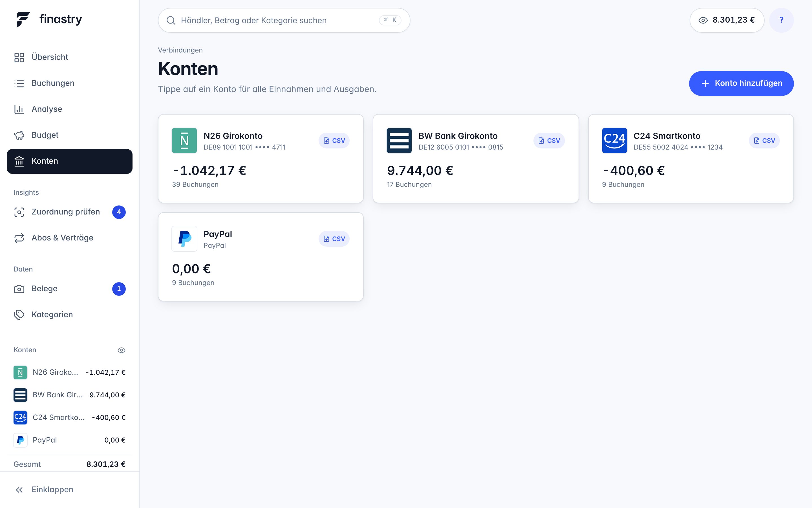Click the 9.744,00 € balance on BW Bank card
Screen dimensions: 812x508
[x=420, y=171]
